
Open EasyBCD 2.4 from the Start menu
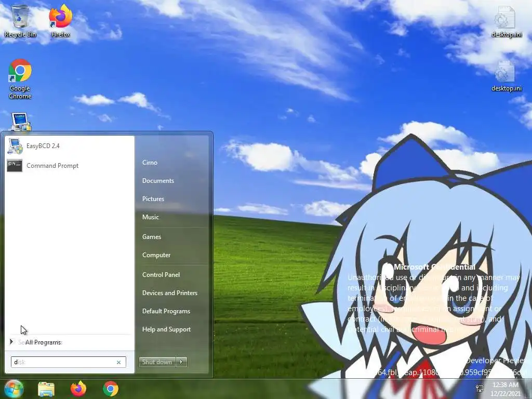coord(69,146)
